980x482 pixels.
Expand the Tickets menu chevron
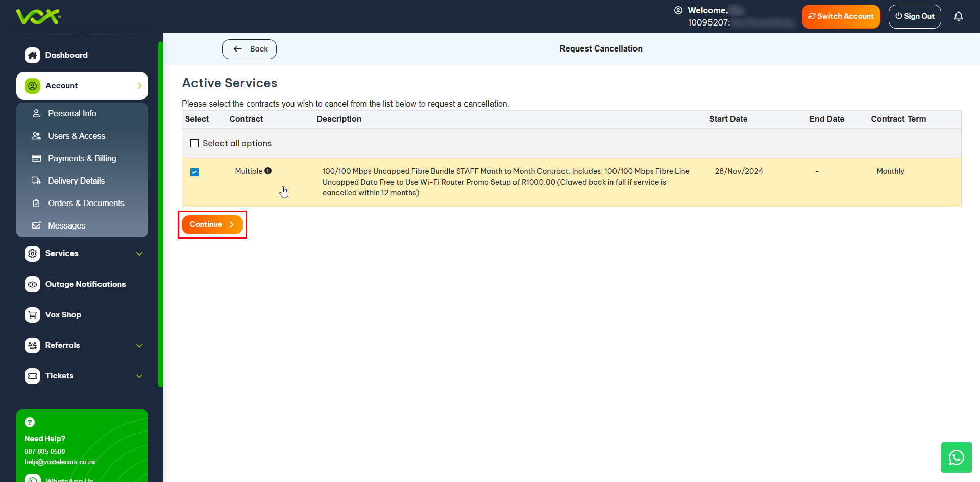pyautogui.click(x=139, y=376)
